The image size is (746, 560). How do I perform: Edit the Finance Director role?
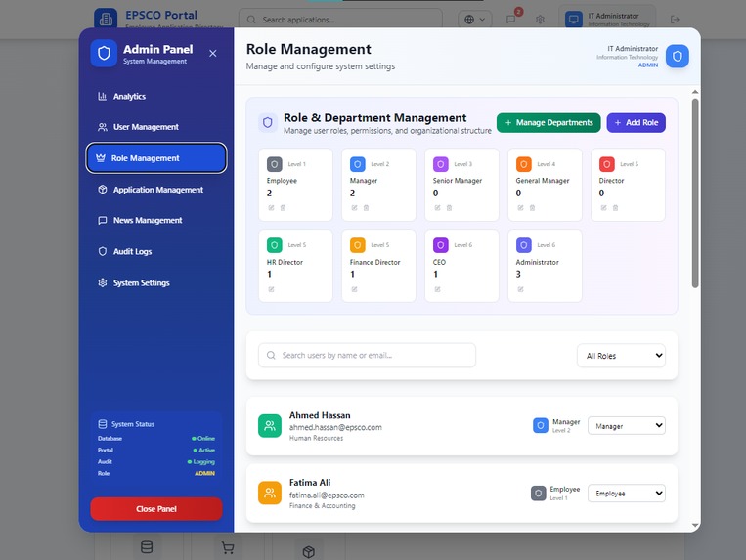(355, 289)
